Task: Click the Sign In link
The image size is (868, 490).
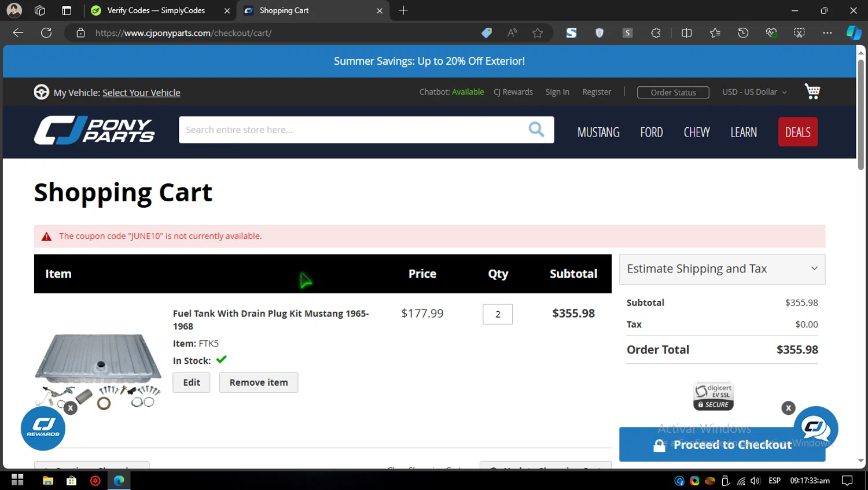Action: click(x=557, y=92)
